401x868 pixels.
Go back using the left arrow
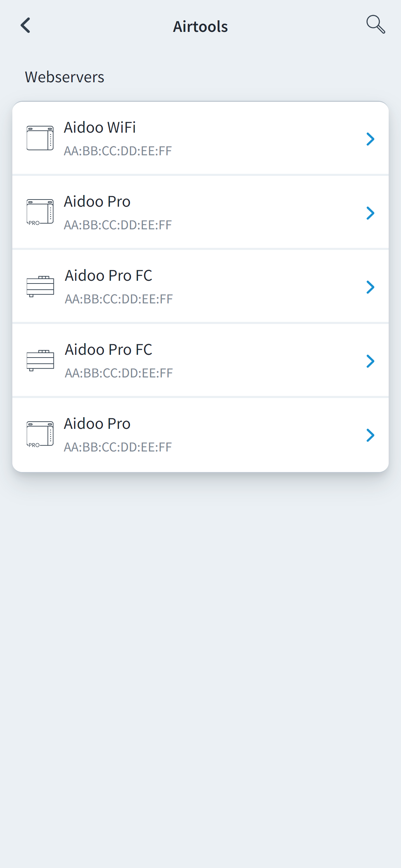coord(26,25)
